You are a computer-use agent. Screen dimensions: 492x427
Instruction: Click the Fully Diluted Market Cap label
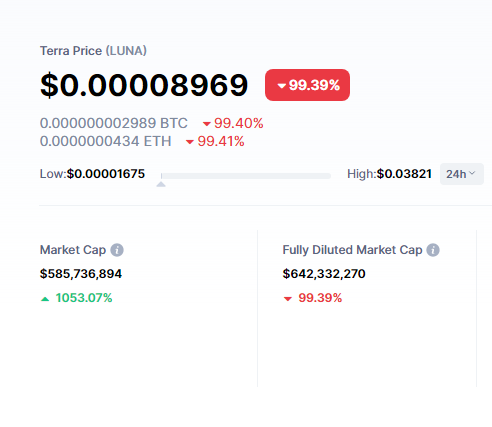point(352,250)
